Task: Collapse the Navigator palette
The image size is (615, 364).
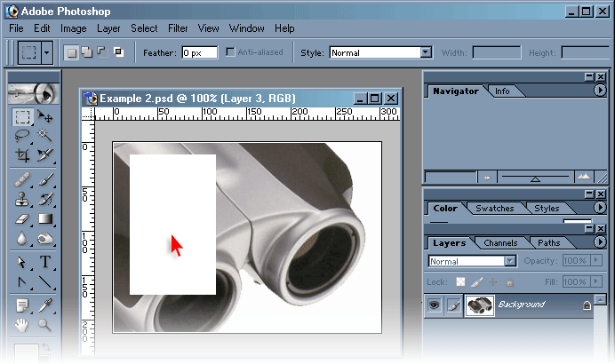Action: [x=589, y=77]
